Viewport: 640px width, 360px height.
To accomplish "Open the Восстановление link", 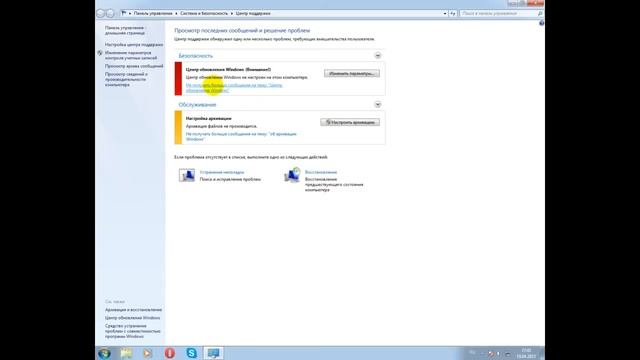I will (321, 172).
